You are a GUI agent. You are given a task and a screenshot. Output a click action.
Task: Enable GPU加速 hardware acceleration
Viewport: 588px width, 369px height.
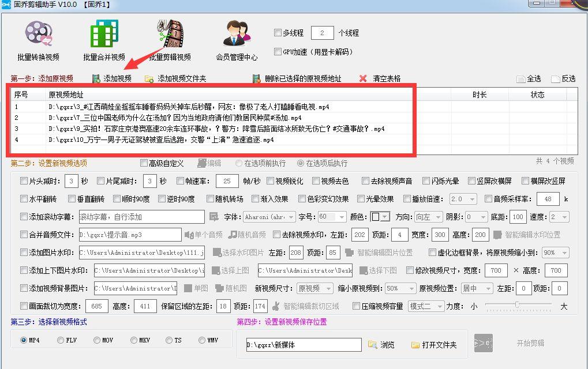click(x=278, y=52)
